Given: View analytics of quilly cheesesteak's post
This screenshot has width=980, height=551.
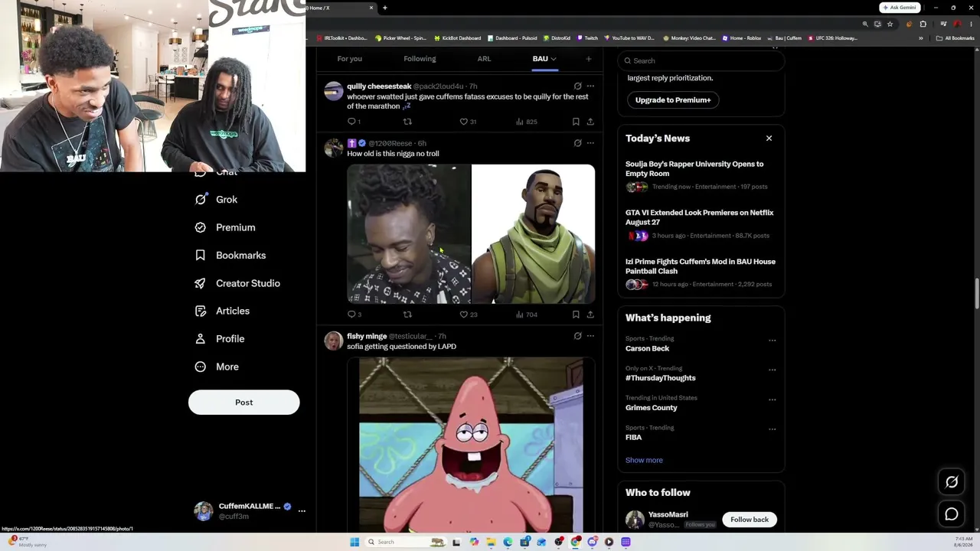Looking at the screenshot, I should pyautogui.click(x=526, y=122).
